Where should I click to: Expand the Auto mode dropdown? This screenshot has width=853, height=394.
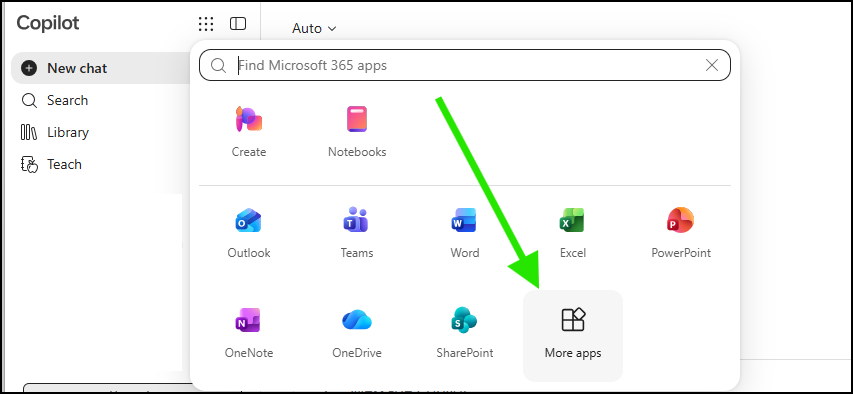(x=314, y=28)
